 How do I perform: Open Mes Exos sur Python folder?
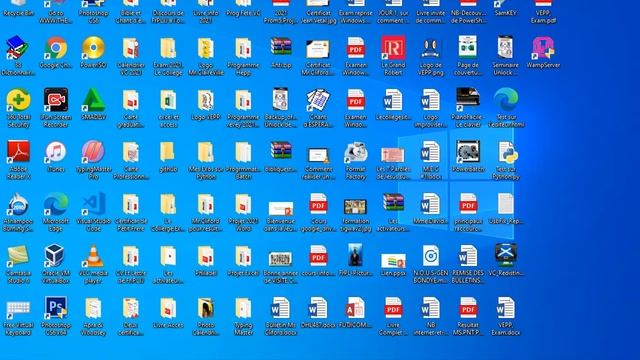click(206, 152)
